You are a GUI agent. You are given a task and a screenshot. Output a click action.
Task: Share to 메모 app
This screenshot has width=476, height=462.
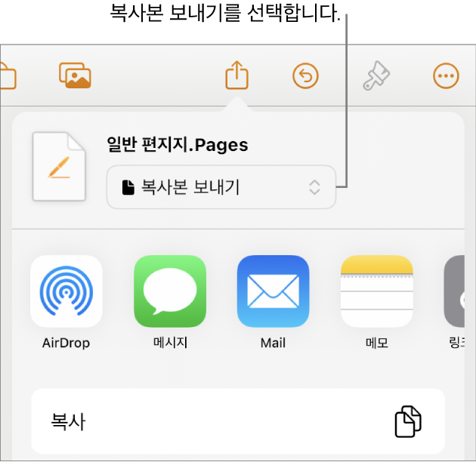click(377, 303)
